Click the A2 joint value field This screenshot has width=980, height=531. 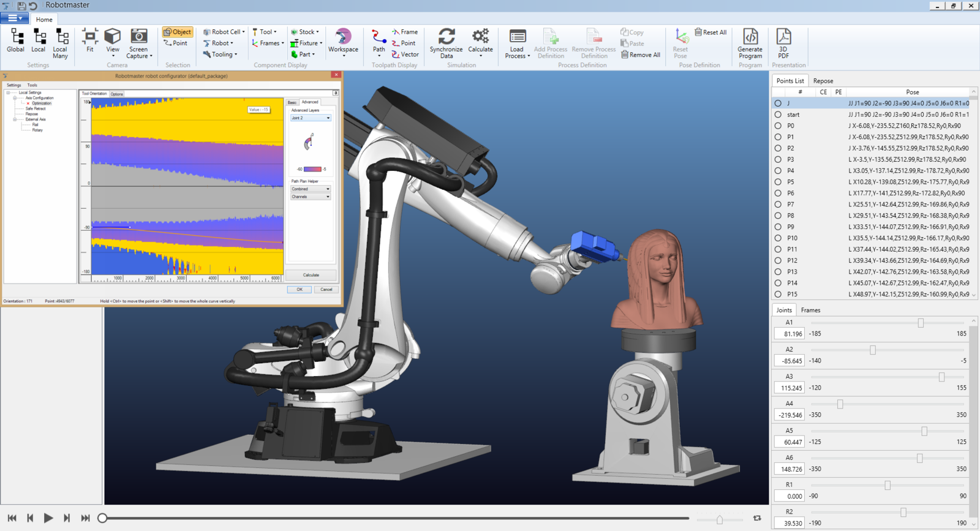coord(790,361)
